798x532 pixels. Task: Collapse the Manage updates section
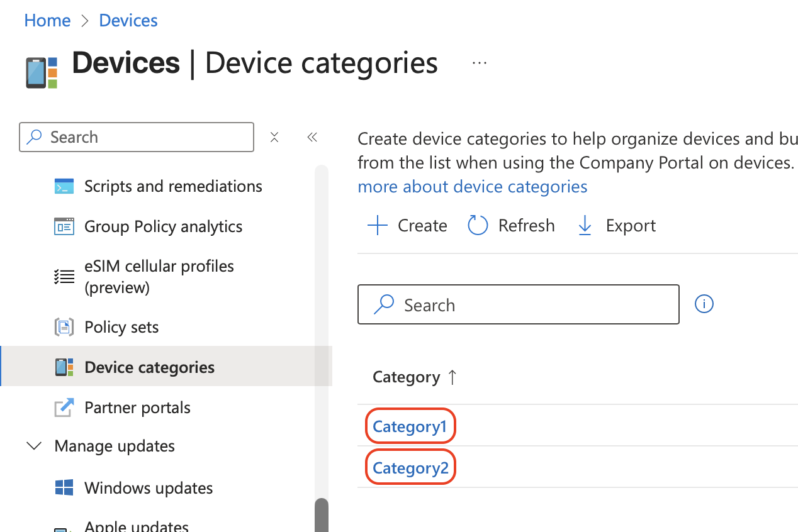(x=34, y=446)
